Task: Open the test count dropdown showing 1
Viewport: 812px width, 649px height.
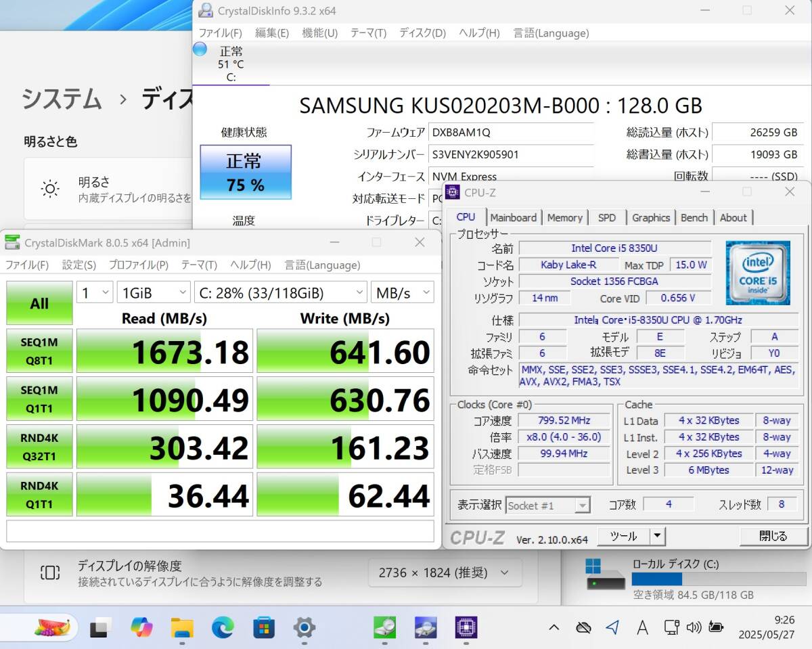Action: [x=95, y=292]
